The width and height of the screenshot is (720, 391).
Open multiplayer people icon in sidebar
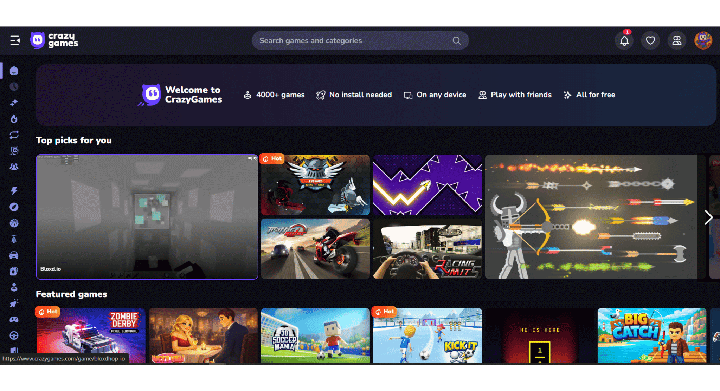[x=14, y=167]
